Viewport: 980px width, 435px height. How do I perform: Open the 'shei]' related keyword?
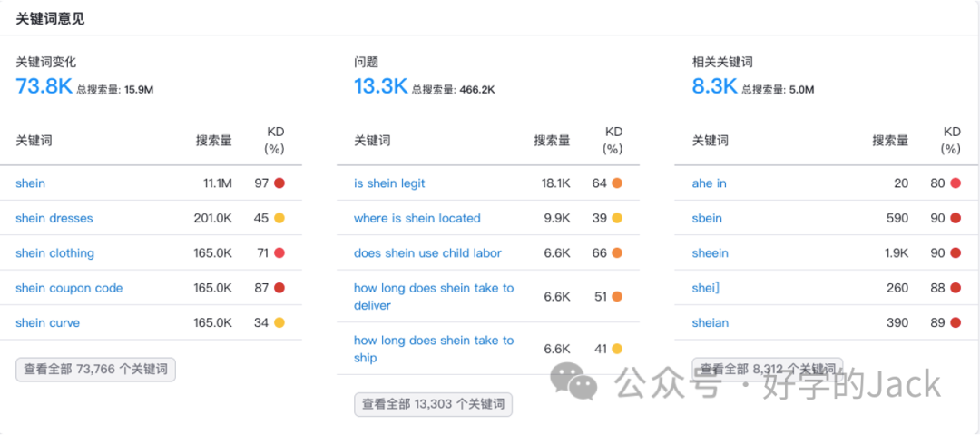[706, 288]
